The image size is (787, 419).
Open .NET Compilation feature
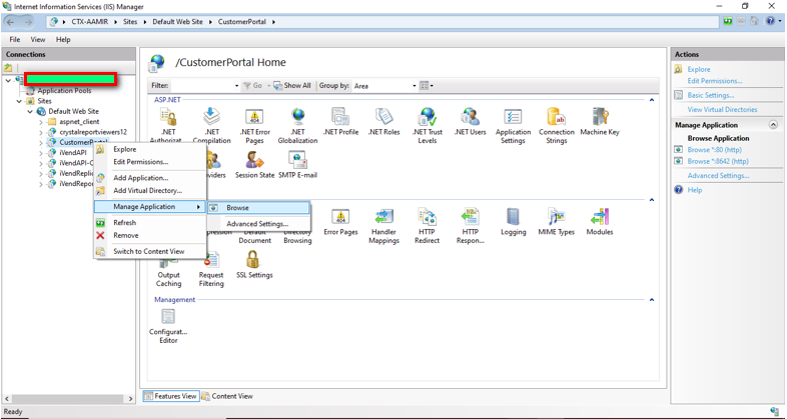tap(212, 125)
